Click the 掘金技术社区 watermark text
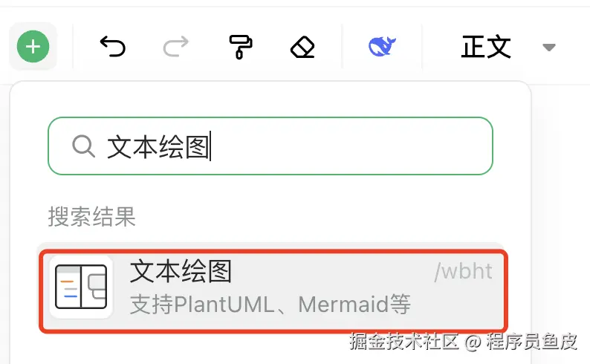 pos(403,342)
